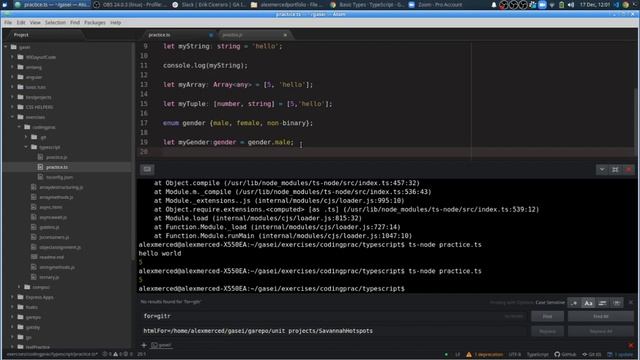
Task: Expand the Express Apps folder arrow
Action: point(12,297)
